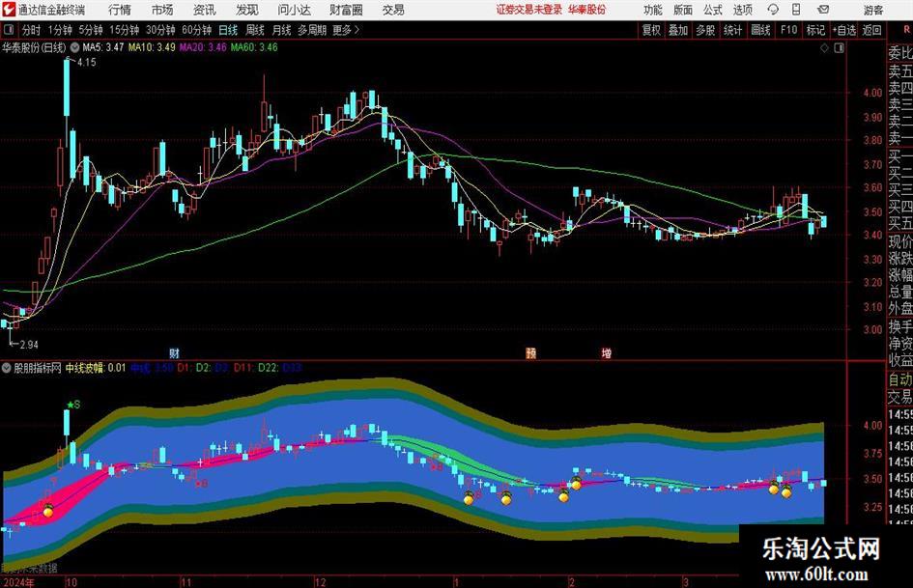Select the 周线 weekly period
Viewport: 913px width, 588px height.
[x=255, y=30]
